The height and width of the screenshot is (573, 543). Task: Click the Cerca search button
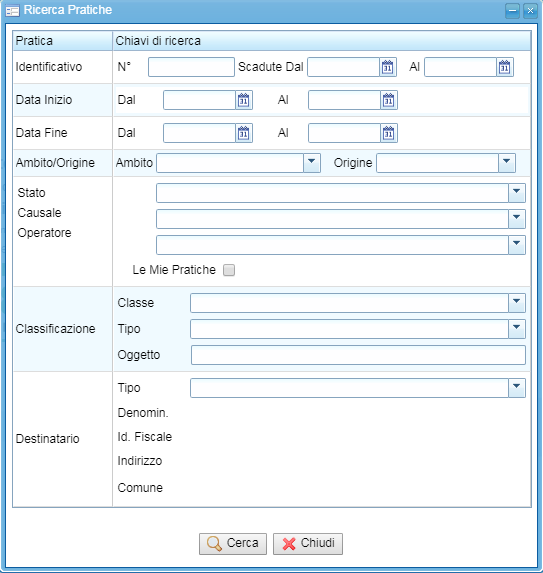[x=233, y=544]
